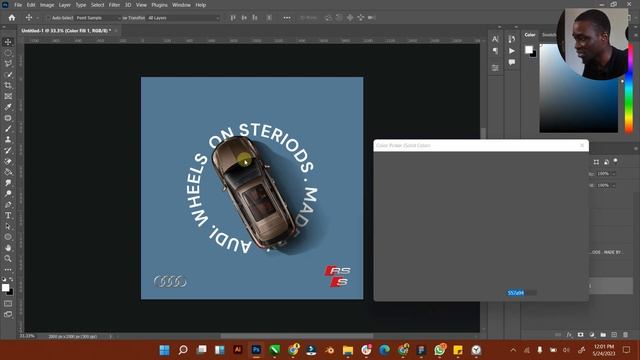640x360 pixels.
Task: Select the Elliptical Marquee tool
Action: pyautogui.click(x=8, y=53)
